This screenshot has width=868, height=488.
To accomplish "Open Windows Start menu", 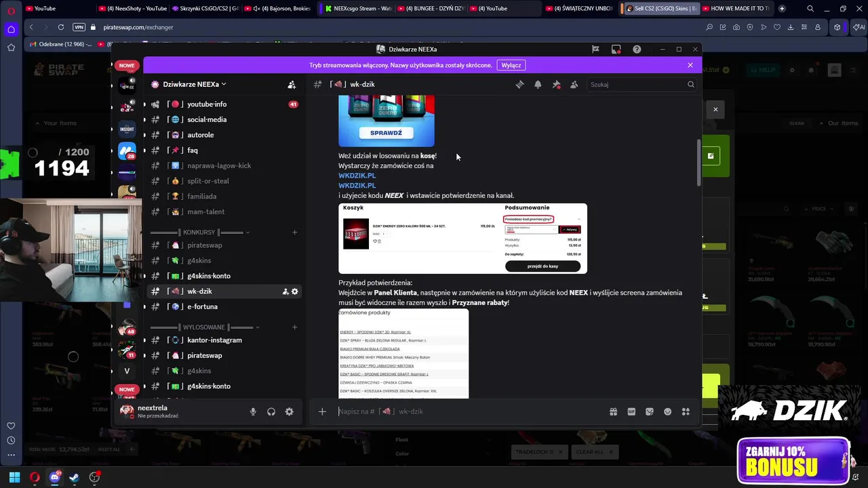I will coord(14,477).
